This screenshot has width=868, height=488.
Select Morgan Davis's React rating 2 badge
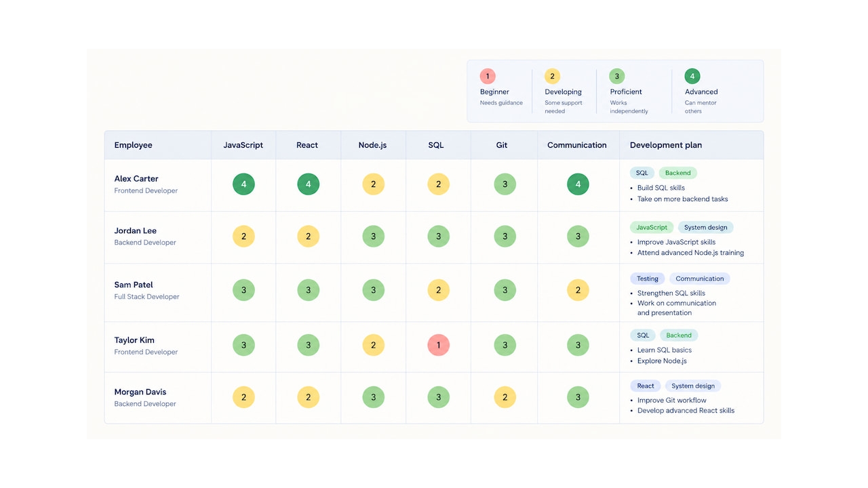pos(308,397)
